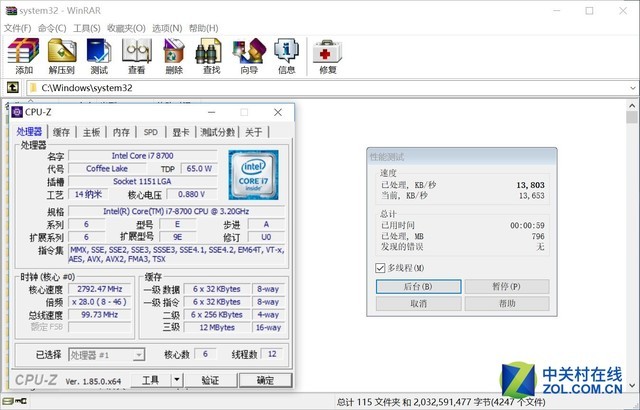Expand the WinRAR address path dropdown
Image resolution: width=640 pixels, height=410 pixels.
coord(632,88)
